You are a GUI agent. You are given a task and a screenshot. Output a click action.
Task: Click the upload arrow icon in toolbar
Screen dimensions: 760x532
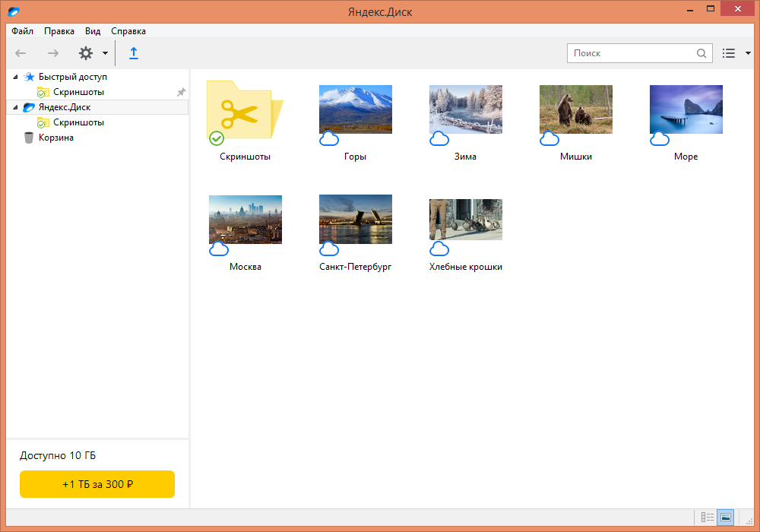pyautogui.click(x=134, y=53)
